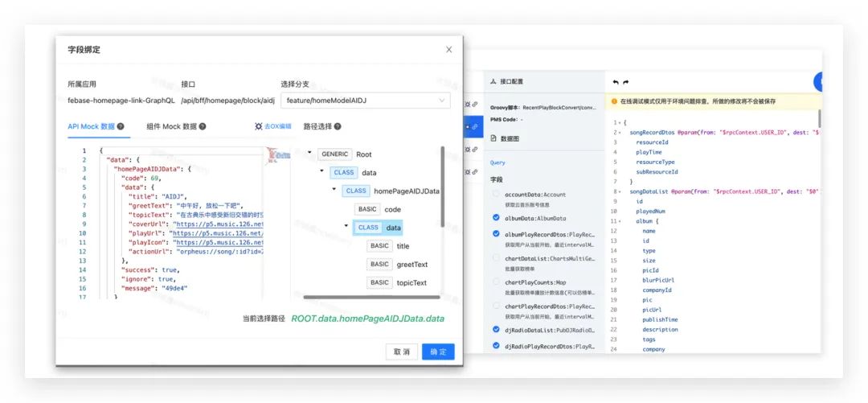This screenshot has width=868, height=403.
Task: Check the chartPlayCounts:Map field checkbox
Action: [496, 282]
